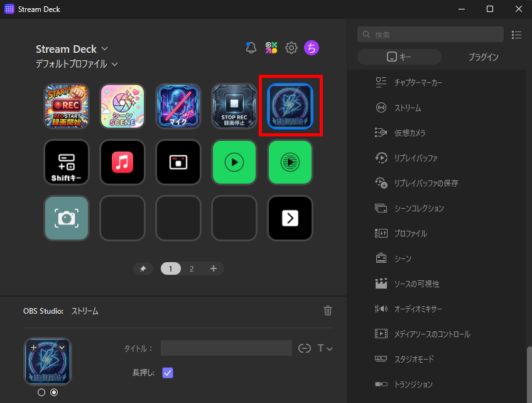
Task: Select the STOP REC key
Action: 234,106
